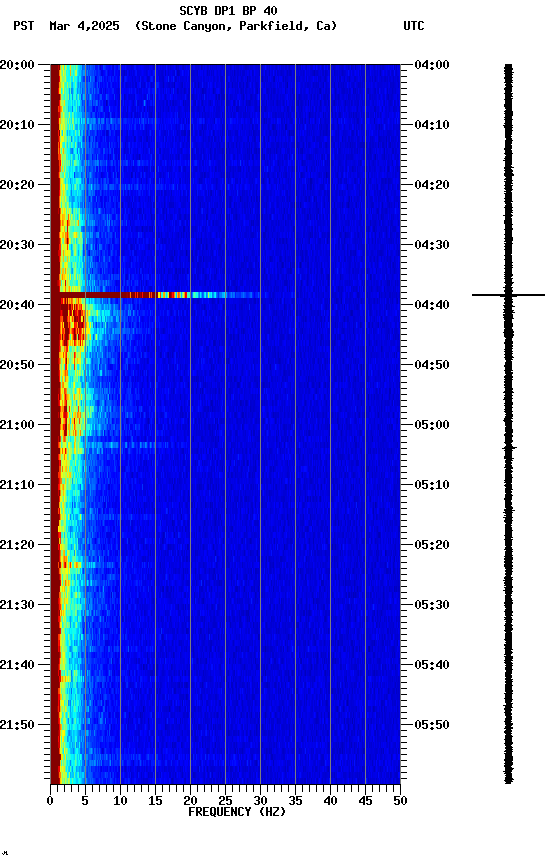Click the 04:50 UTC time label
552x864 pixels.
point(432,365)
